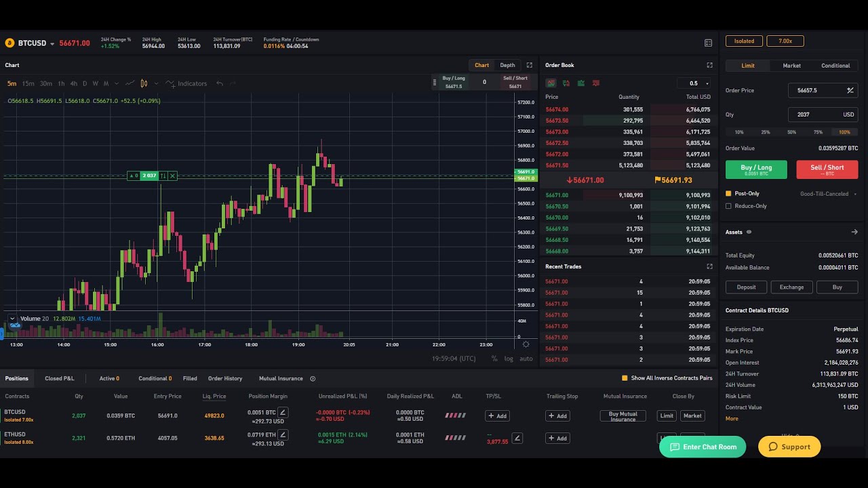This screenshot has height=488, width=868.
Task: Click the More link in Contract Details
Action: tap(732, 419)
